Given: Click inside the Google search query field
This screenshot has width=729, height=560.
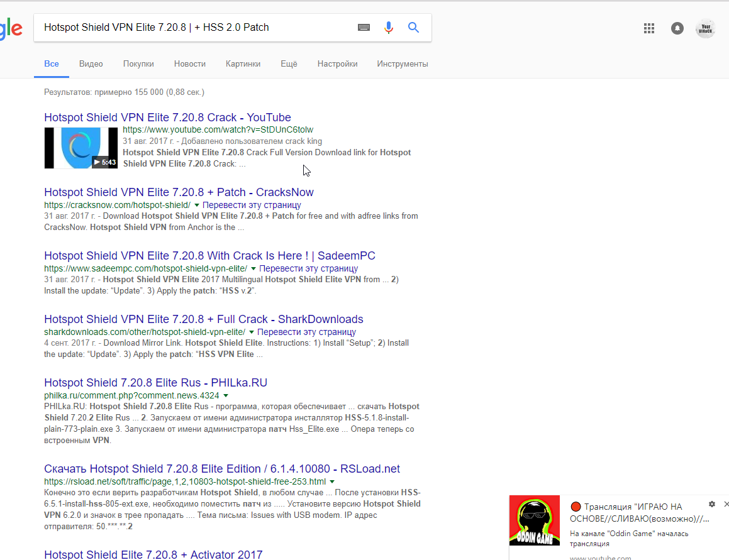Looking at the screenshot, I should tap(195, 28).
